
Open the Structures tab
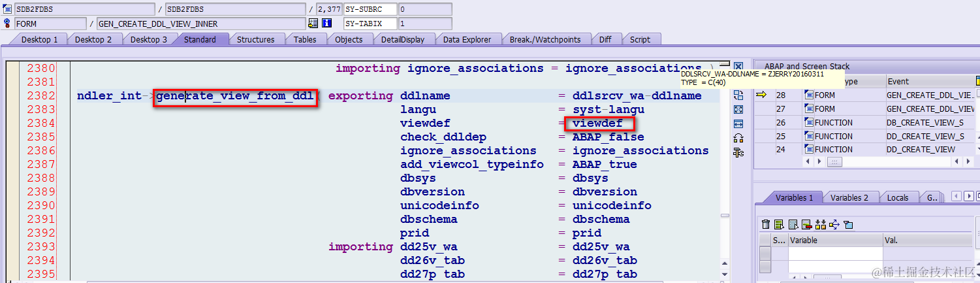point(255,39)
